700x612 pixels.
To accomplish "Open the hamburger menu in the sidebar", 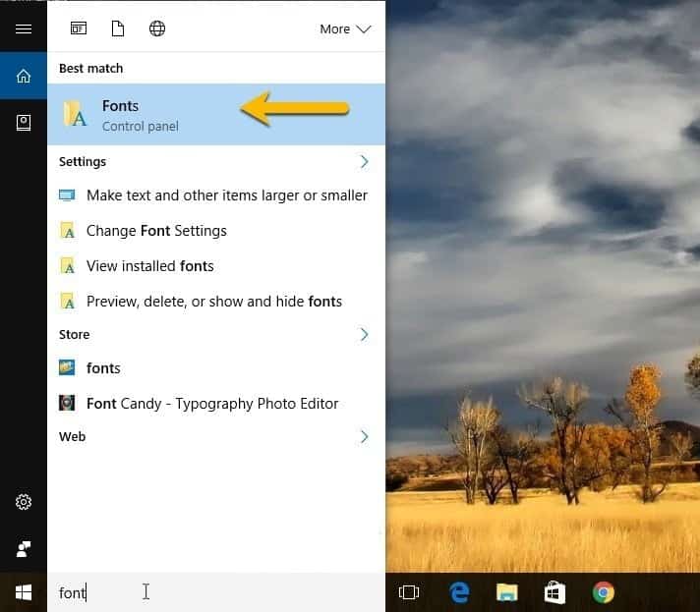I will click(24, 29).
